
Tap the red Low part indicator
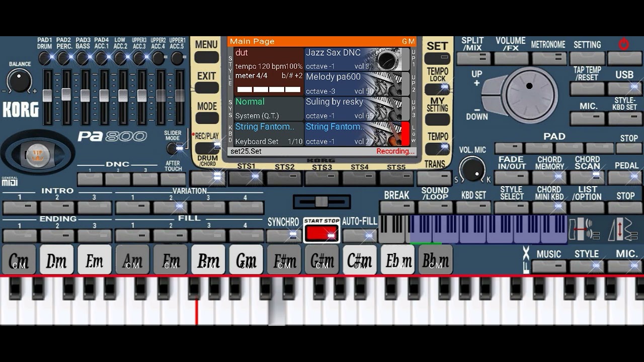pos(406,134)
